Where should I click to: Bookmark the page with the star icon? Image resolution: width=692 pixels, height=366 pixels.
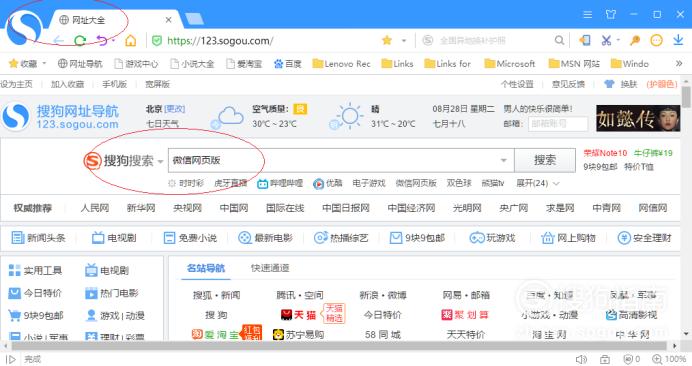pyautogui.click(x=387, y=41)
